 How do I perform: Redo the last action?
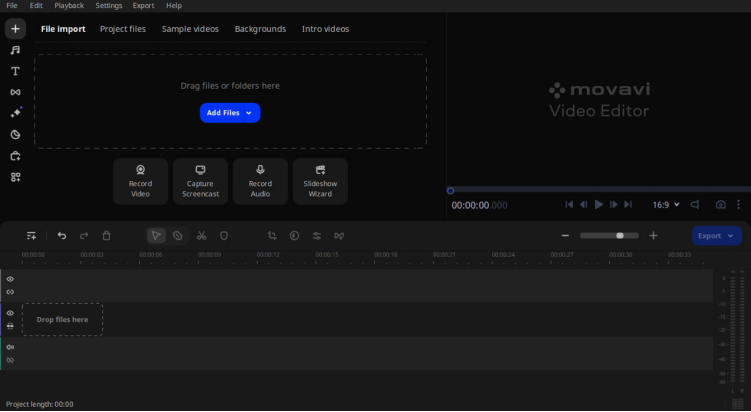click(x=84, y=236)
